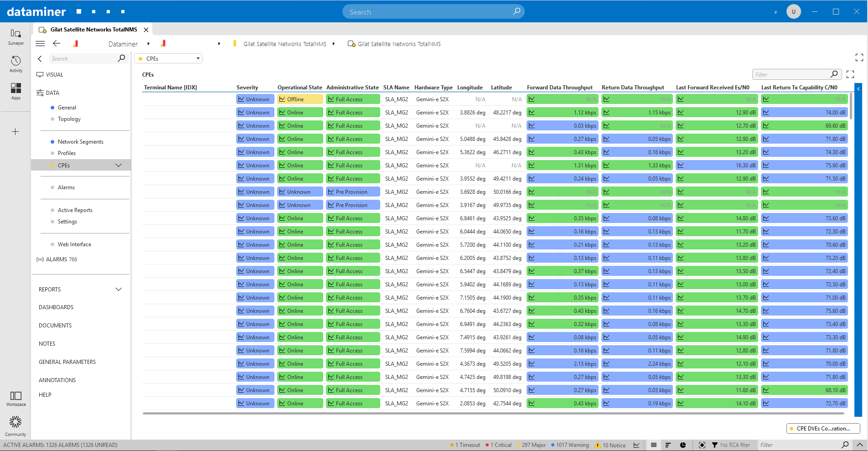The height and width of the screenshot is (451, 868).
Task: Expand the CPEs table to full screen
Action: tap(850, 74)
